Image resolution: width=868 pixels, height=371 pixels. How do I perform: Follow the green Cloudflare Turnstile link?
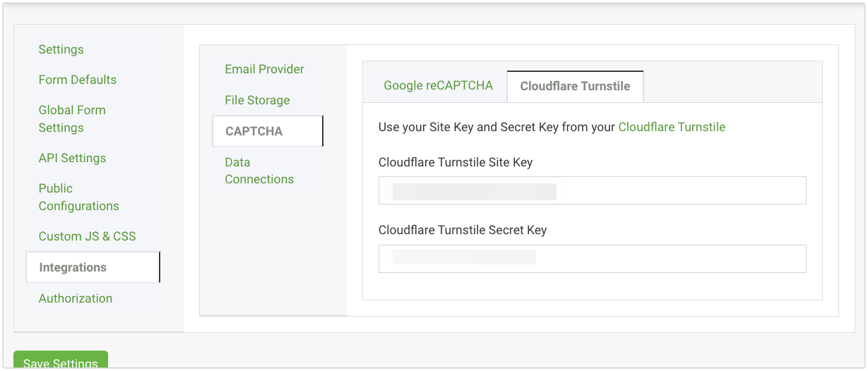(672, 127)
